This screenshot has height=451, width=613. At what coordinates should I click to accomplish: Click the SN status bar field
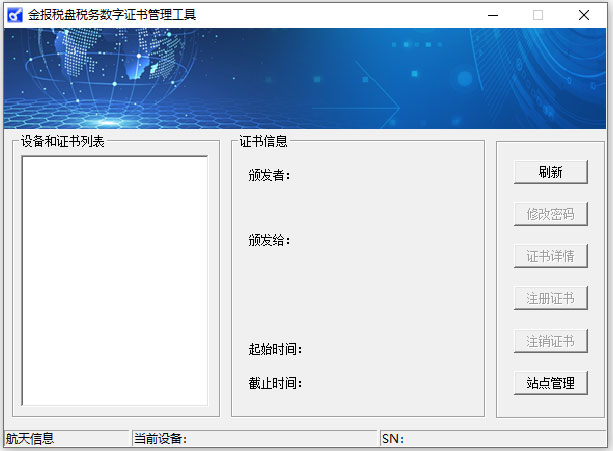click(x=493, y=438)
